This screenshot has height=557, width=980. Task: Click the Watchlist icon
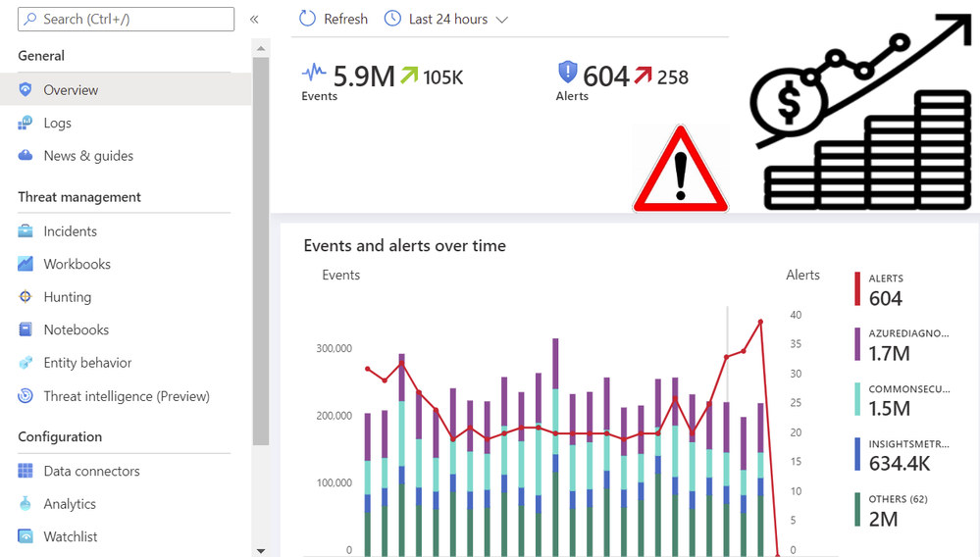pyautogui.click(x=25, y=536)
